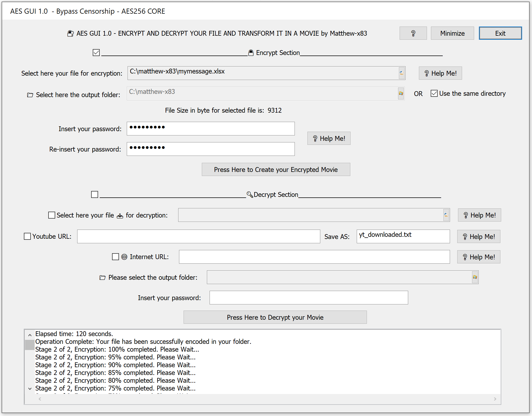This screenshot has width=532, height=416.
Task: Click the lock icon beside Encrypt Section
Action: pyautogui.click(x=251, y=53)
